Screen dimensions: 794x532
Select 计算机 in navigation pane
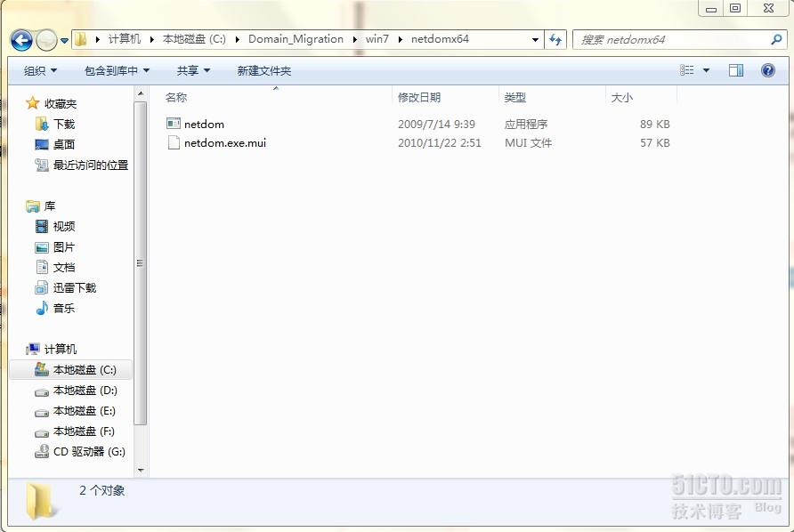(61, 350)
